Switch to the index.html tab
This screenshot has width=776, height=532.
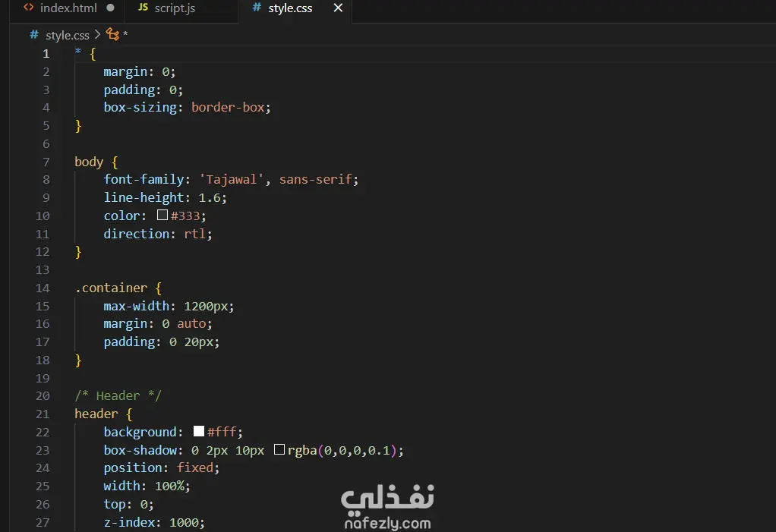68,8
